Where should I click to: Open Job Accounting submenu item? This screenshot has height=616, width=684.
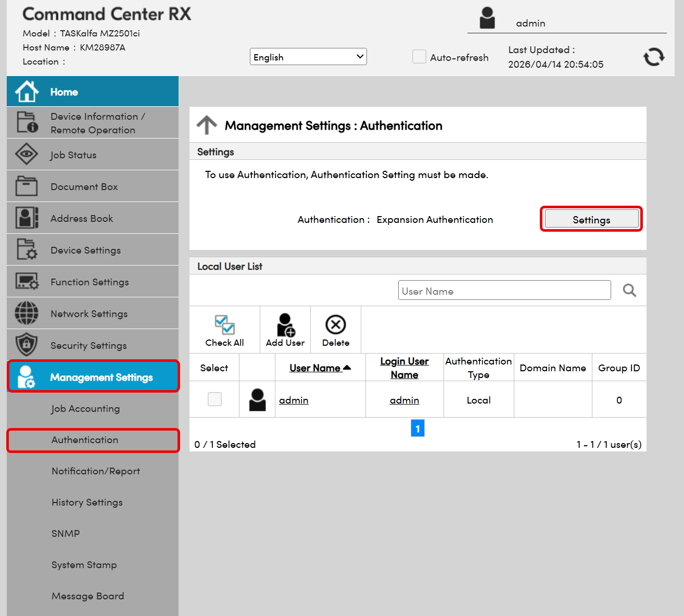(x=85, y=409)
